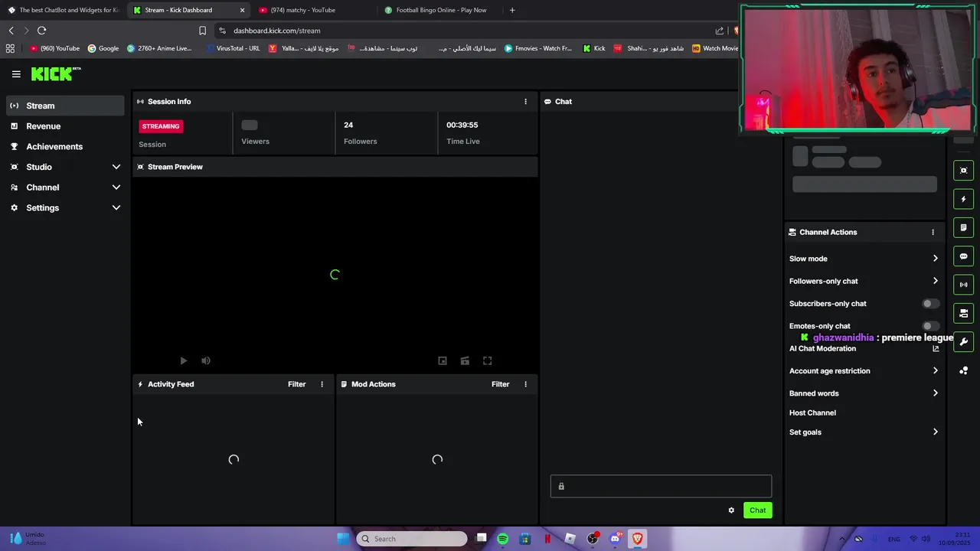This screenshot has width=980, height=551.
Task: Open AI Chat Moderation external link
Action: pyautogui.click(x=936, y=349)
